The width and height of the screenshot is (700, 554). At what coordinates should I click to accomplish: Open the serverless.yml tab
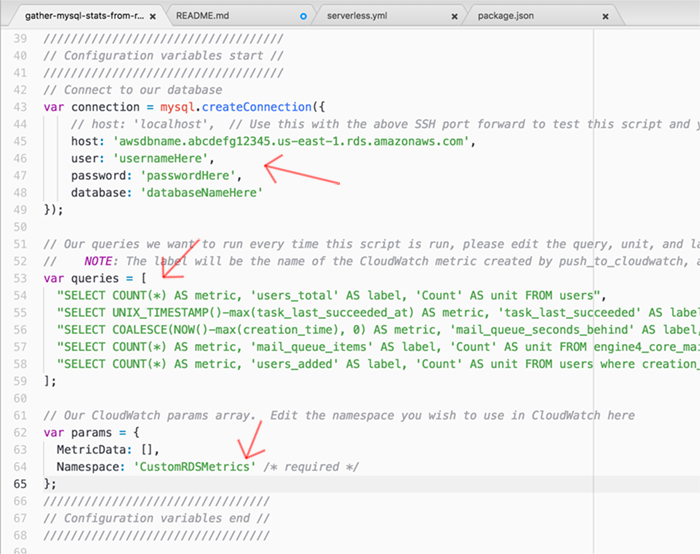tap(357, 16)
